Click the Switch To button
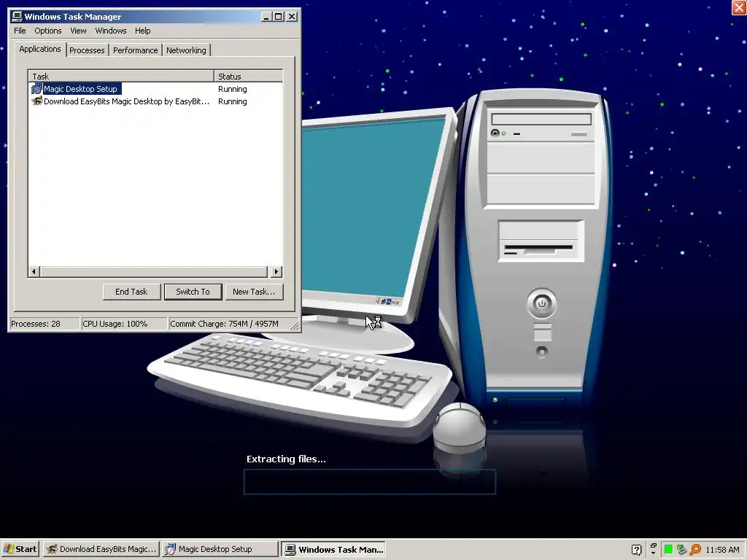747x560 pixels. [193, 292]
